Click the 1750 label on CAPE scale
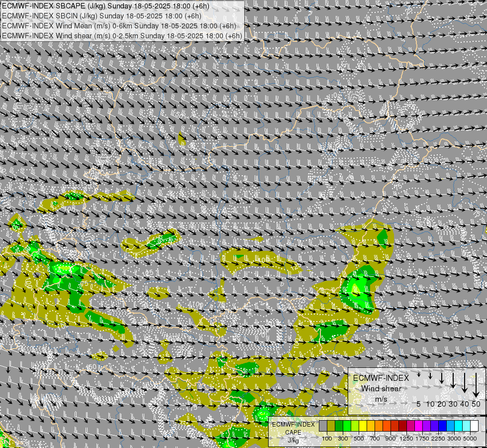 tap(422, 439)
